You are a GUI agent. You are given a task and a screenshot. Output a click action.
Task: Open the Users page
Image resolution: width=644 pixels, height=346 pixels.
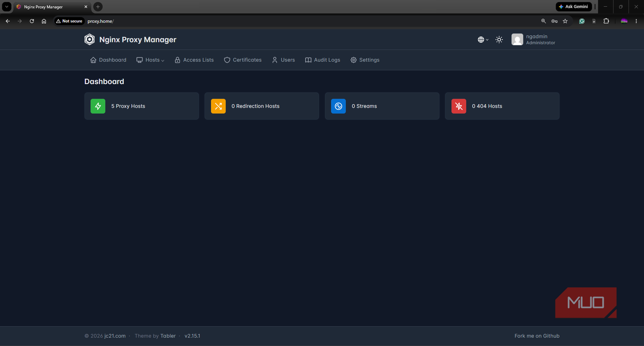(x=283, y=60)
